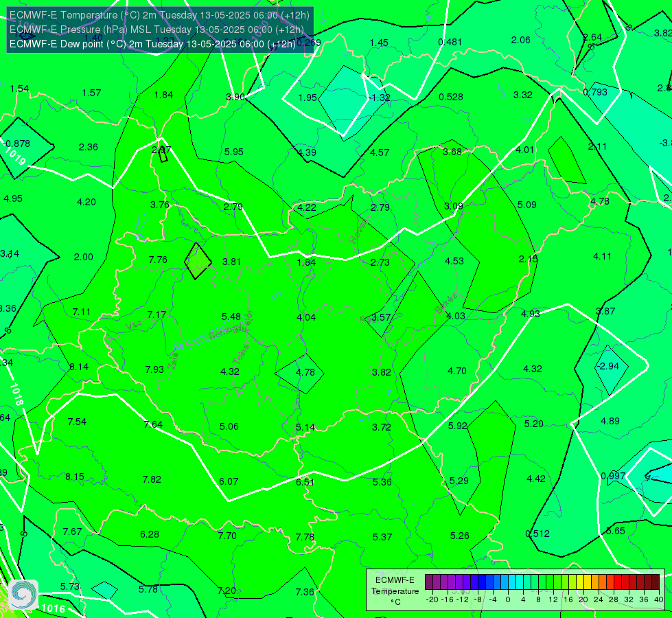Screen dimensions: 672x618
Task: Click the dark red swatch at legend value 40
Action: point(656,582)
